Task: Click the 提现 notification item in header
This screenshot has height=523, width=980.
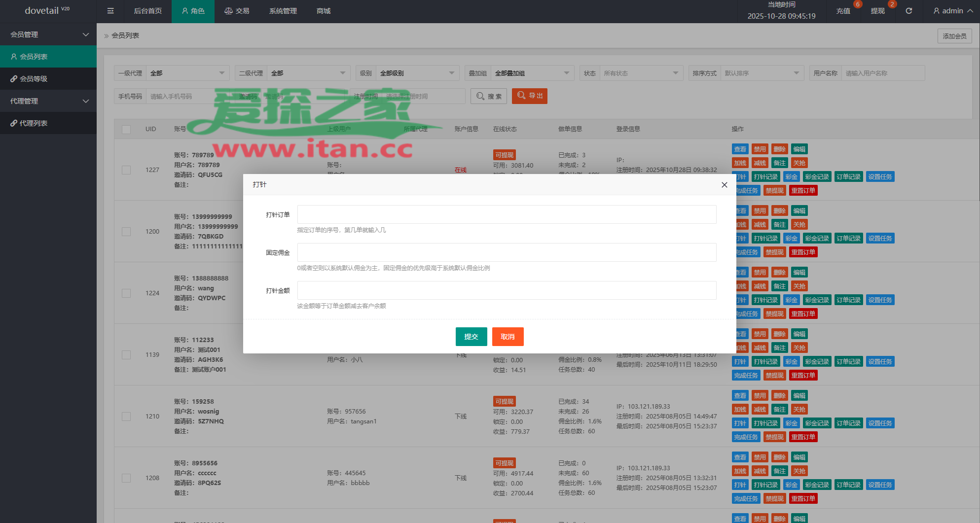Action: click(878, 11)
